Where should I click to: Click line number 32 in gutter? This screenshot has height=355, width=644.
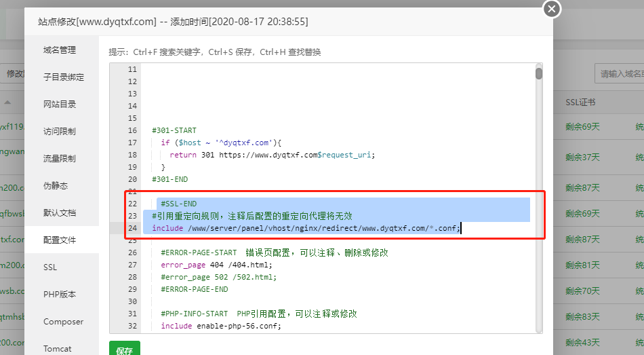(132, 326)
